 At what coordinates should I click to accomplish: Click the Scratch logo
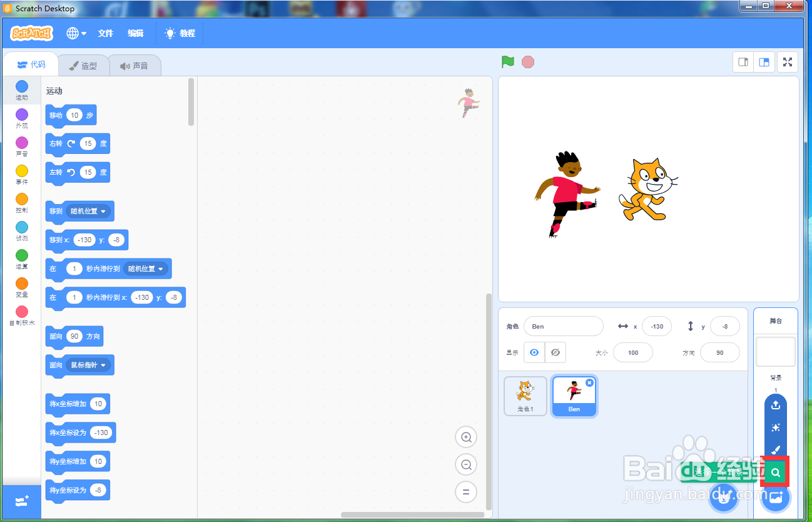click(x=32, y=33)
